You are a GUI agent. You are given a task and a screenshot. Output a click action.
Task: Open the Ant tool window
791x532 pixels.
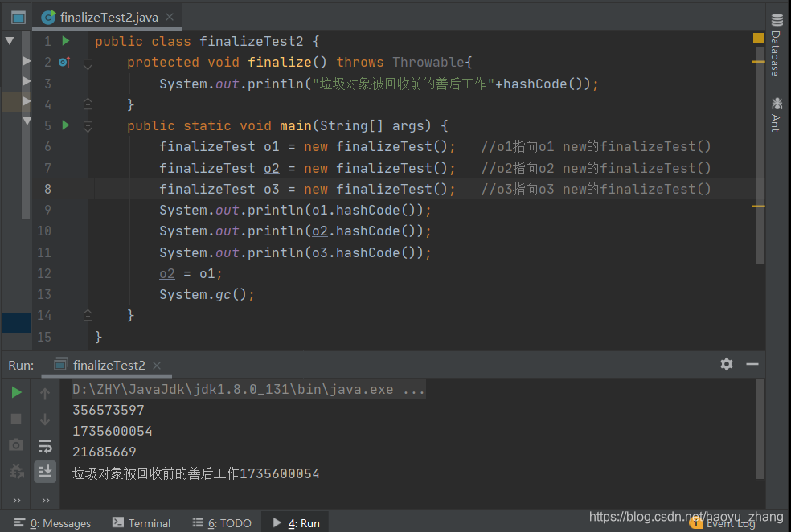(x=776, y=115)
